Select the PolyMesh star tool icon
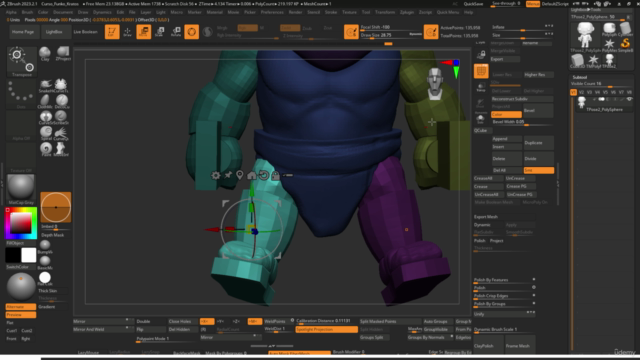The image size is (640, 360). pyautogui.click(x=609, y=44)
